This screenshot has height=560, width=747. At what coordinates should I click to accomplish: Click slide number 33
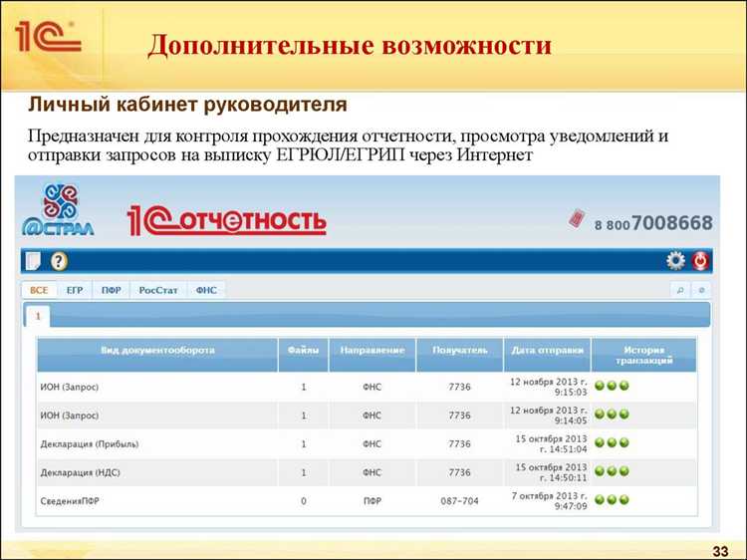click(720, 551)
